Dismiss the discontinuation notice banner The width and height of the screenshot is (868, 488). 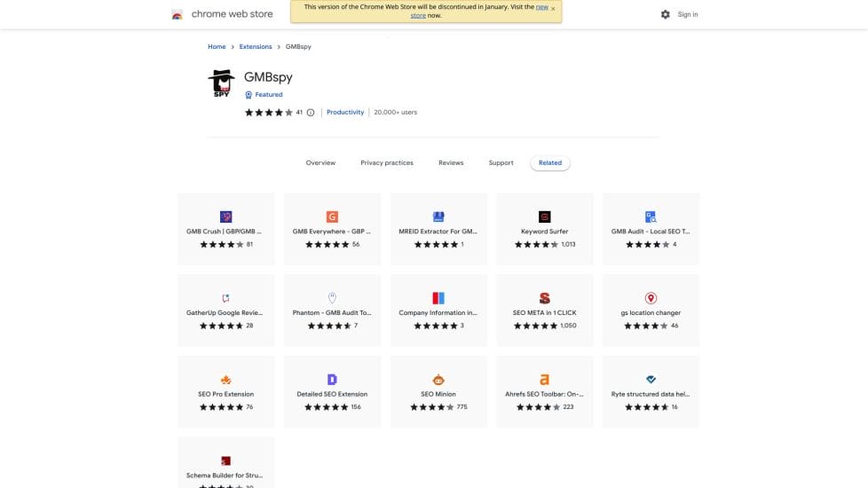tap(553, 9)
